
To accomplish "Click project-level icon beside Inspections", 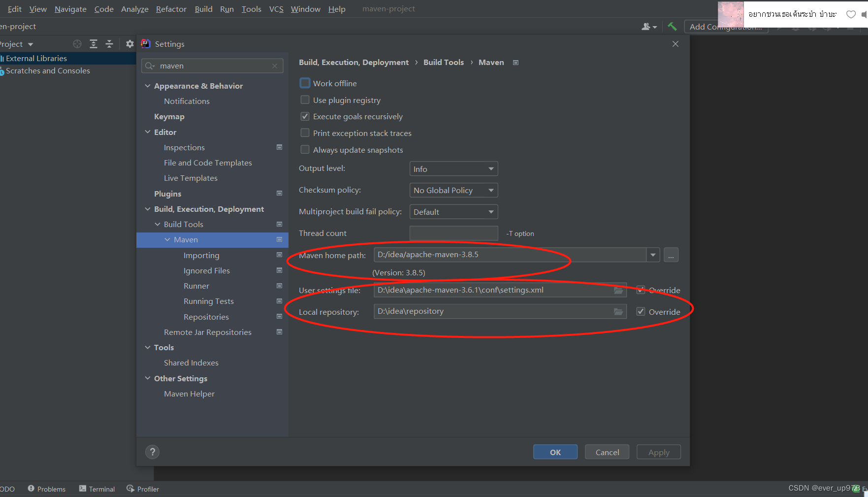I will click(280, 147).
